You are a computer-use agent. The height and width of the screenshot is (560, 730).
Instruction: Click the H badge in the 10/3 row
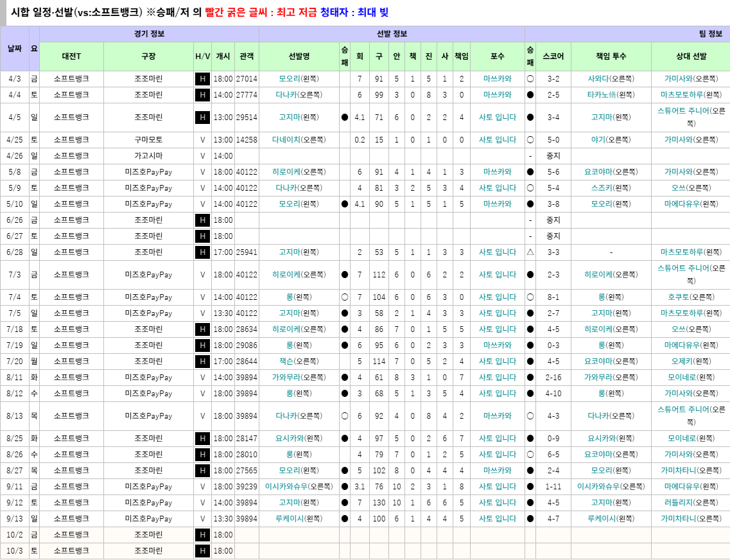(x=202, y=551)
